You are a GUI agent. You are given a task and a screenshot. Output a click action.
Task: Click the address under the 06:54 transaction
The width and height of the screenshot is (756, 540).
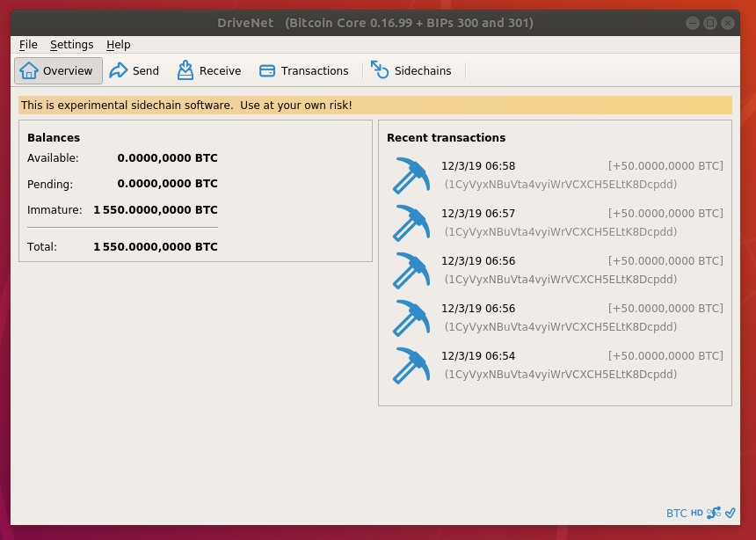(561, 375)
